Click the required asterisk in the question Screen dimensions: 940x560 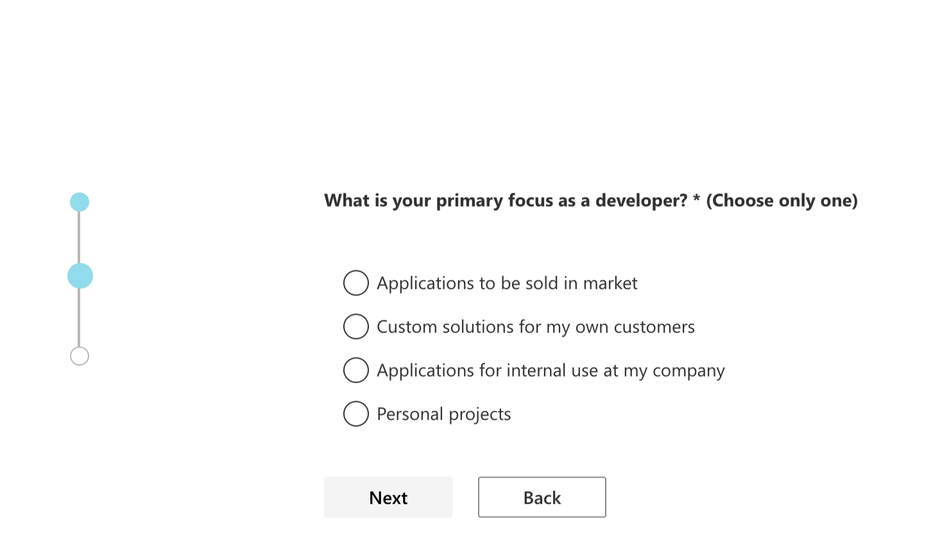coord(696,199)
